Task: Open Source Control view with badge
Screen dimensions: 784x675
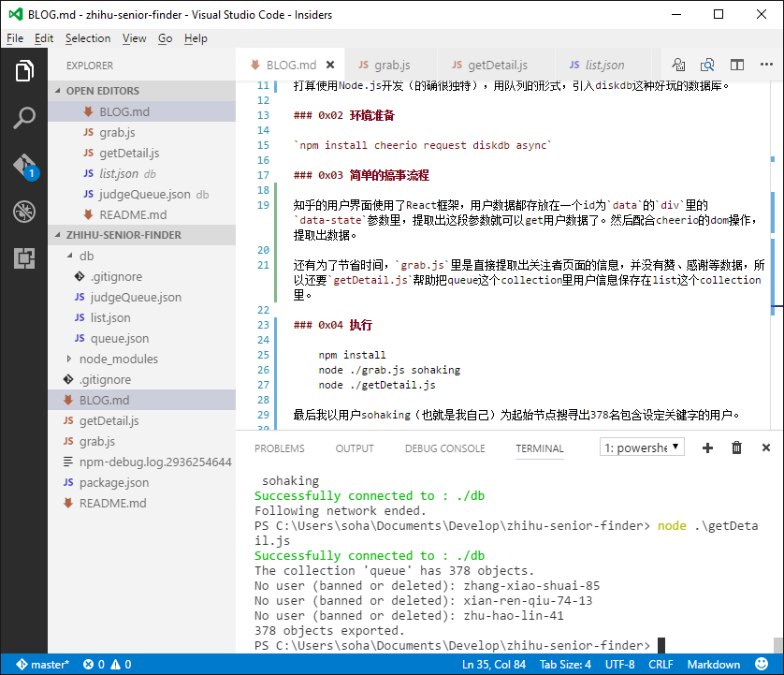Action: 24,167
